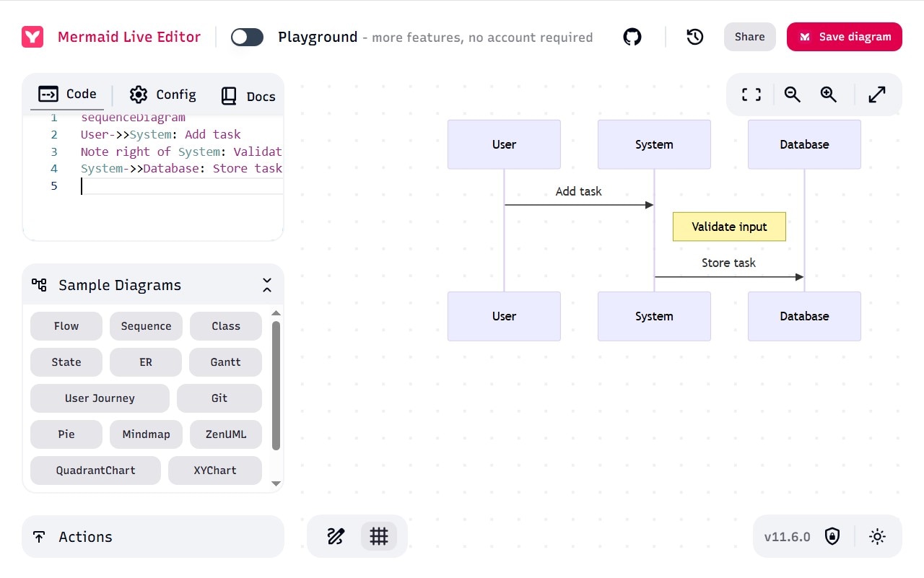Click the Actions upload arrow icon
This screenshot has height=578, width=924.
tap(39, 537)
